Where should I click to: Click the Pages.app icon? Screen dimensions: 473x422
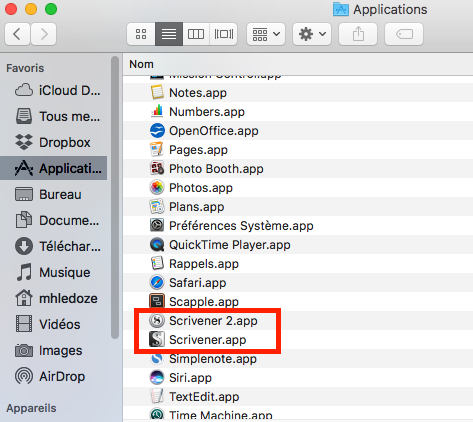click(157, 149)
